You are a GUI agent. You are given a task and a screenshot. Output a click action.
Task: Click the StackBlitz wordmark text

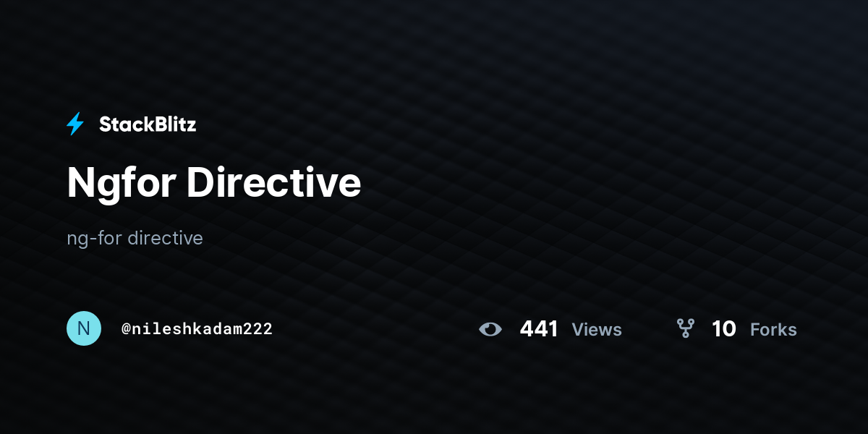click(x=148, y=124)
